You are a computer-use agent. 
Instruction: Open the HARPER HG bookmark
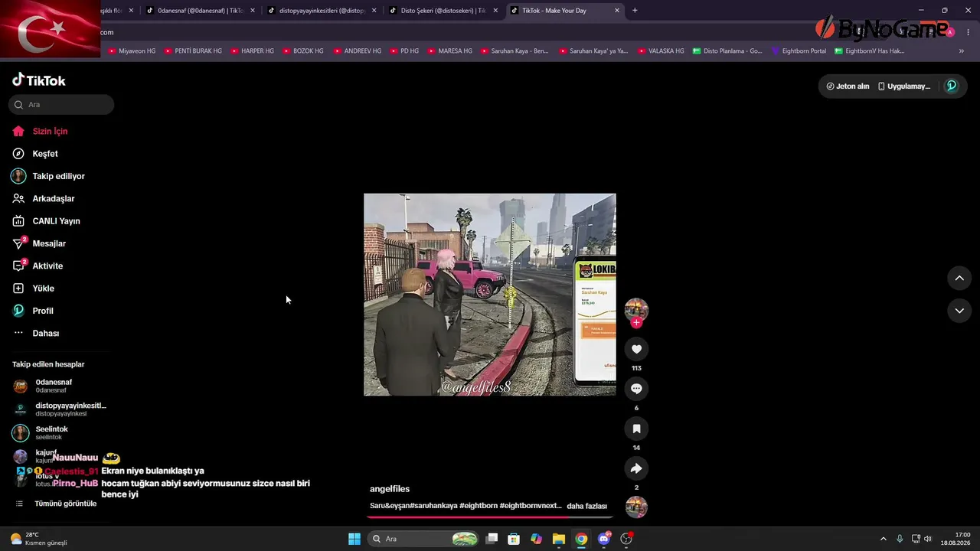[x=251, y=51]
